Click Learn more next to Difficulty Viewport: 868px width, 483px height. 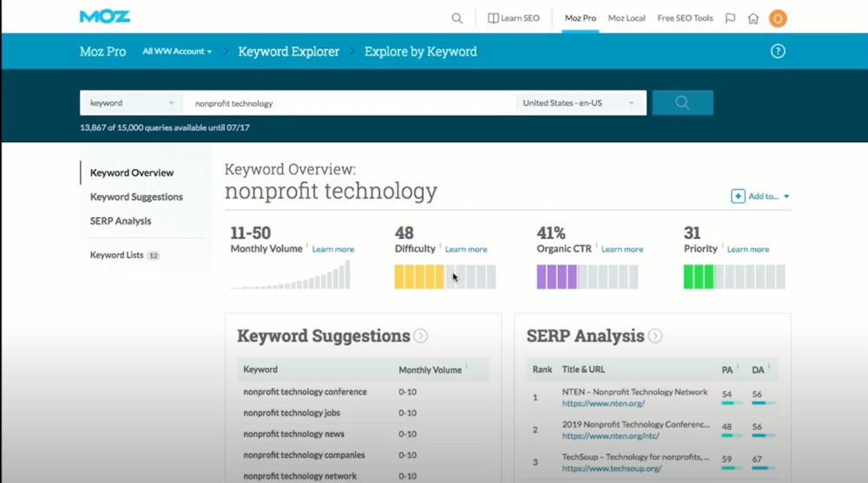pos(466,250)
